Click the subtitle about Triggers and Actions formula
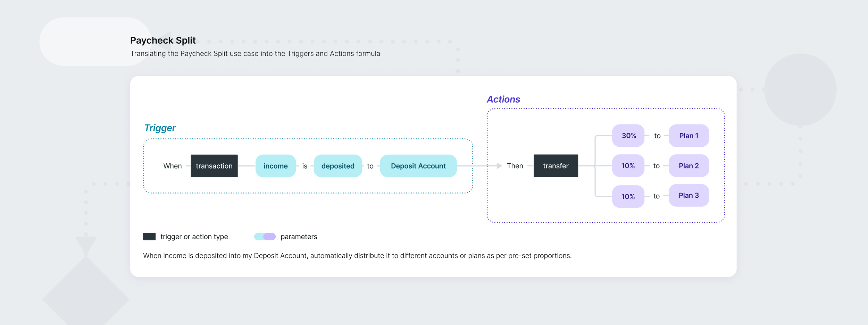 [x=255, y=53]
